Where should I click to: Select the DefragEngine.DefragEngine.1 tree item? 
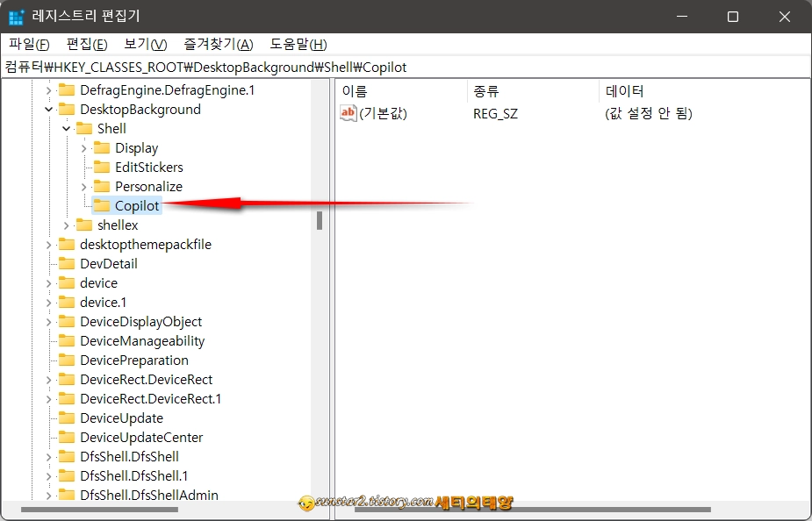click(x=168, y=90)
